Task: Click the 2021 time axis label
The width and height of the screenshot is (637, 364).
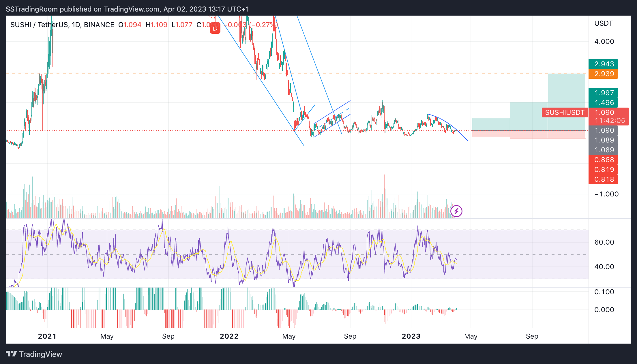Action: (x=47, y=336)
